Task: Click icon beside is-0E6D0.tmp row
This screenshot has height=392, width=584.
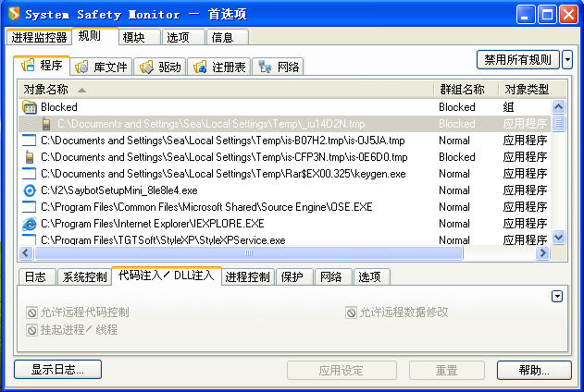Action: [30, 157]
